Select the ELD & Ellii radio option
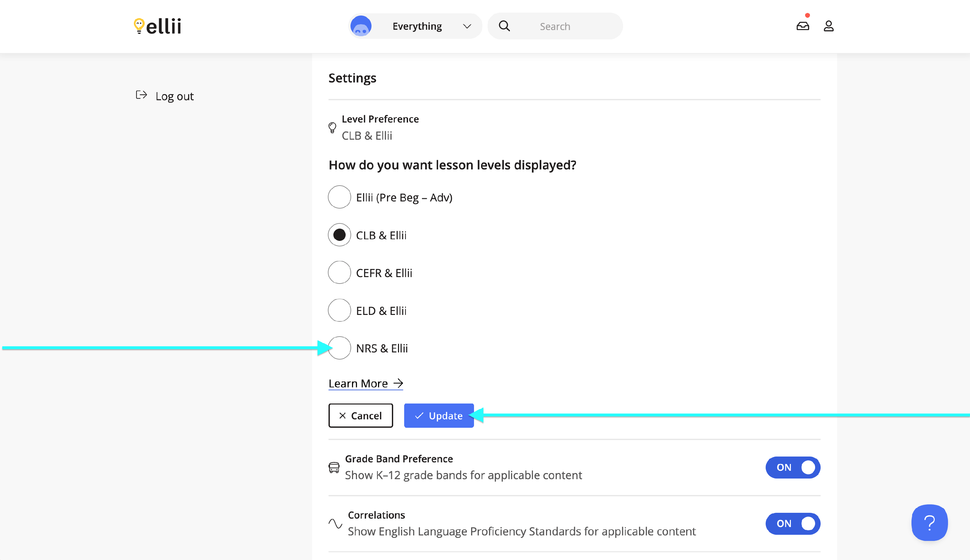This screenshot has height=560, width=970. (339, 310)
